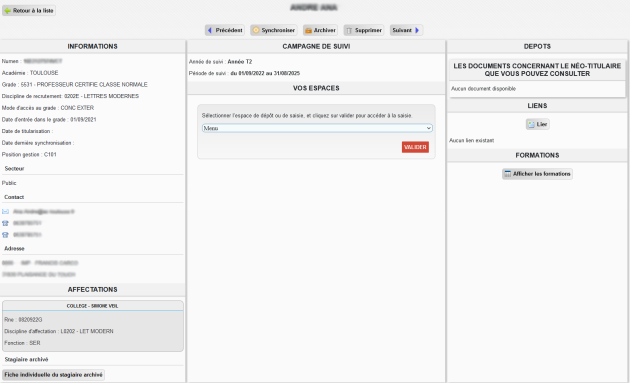The image size is (630, 383).
Task: Click the Rne code line
Action: click(23, 320)
